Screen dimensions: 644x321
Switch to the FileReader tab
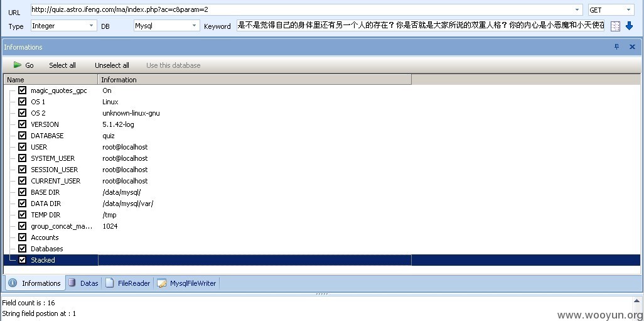coord(127,283)
